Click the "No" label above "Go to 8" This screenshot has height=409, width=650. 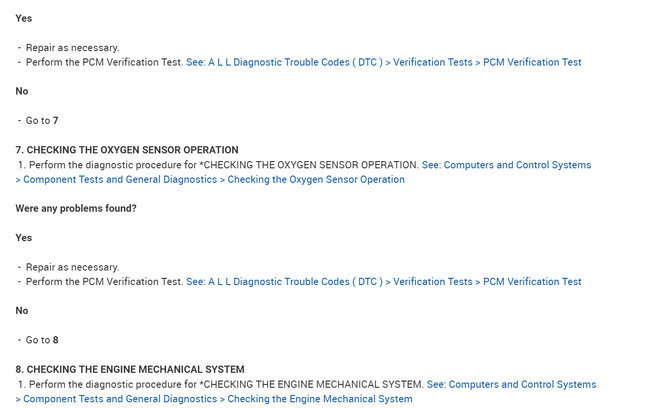click(x=22, y=311)
